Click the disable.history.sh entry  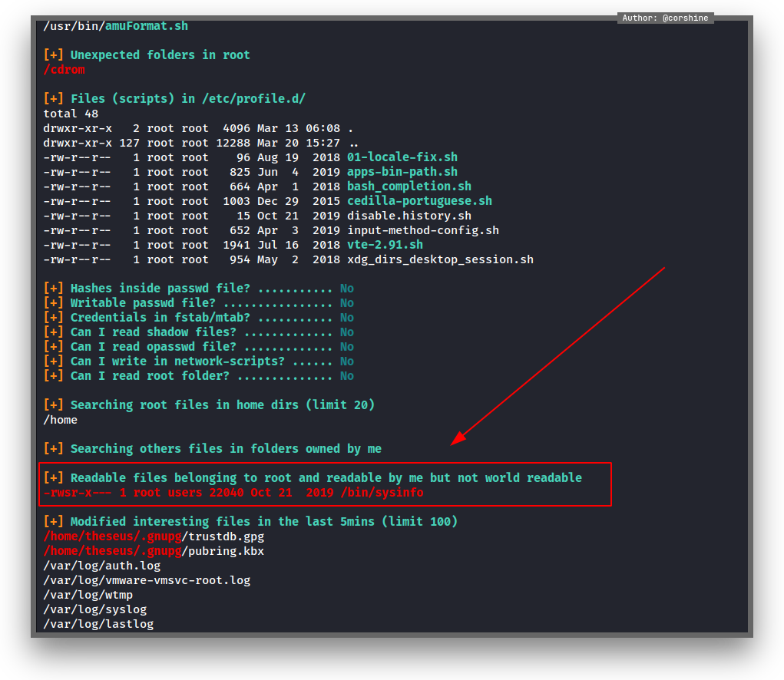pyautogui.click(x=409, y=216)
